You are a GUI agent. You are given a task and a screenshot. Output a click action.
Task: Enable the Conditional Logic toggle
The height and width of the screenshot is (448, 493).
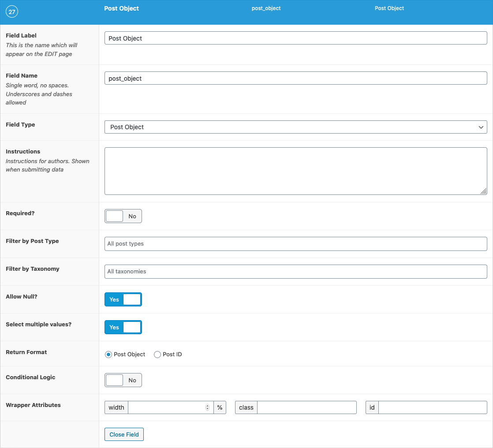pyautogui.click(x=123, y=381)
